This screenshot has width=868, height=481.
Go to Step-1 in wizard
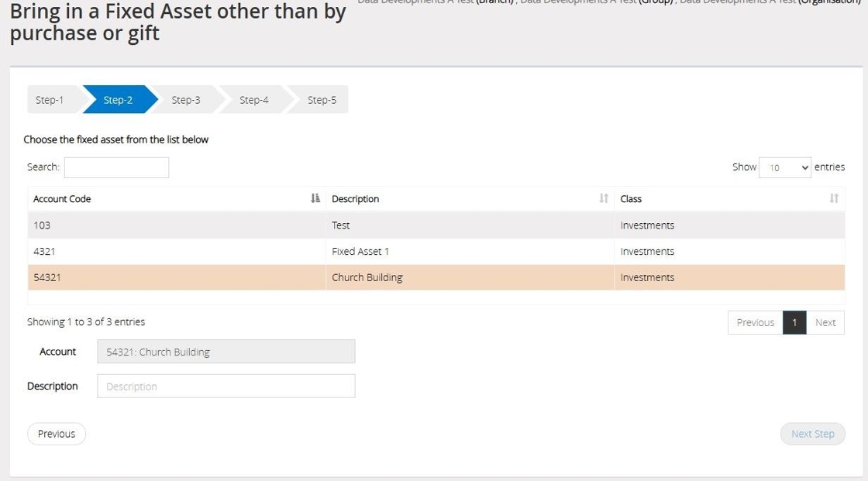tap(50, 100)
